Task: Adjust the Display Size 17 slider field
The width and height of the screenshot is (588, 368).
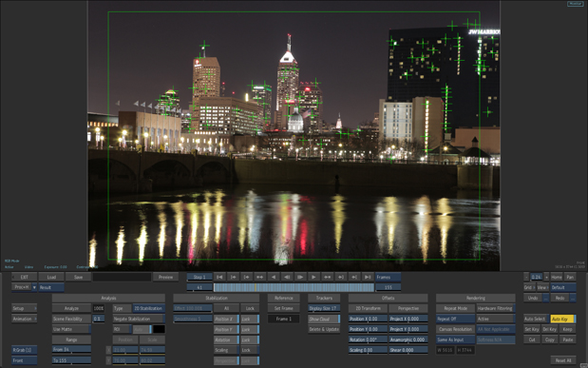Action: (324, 308)
